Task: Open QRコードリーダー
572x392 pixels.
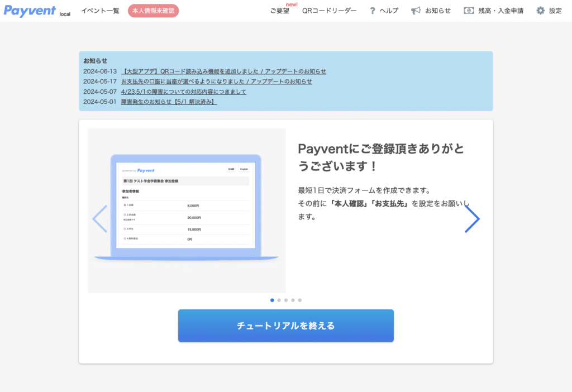Action: tap(329, 11)
